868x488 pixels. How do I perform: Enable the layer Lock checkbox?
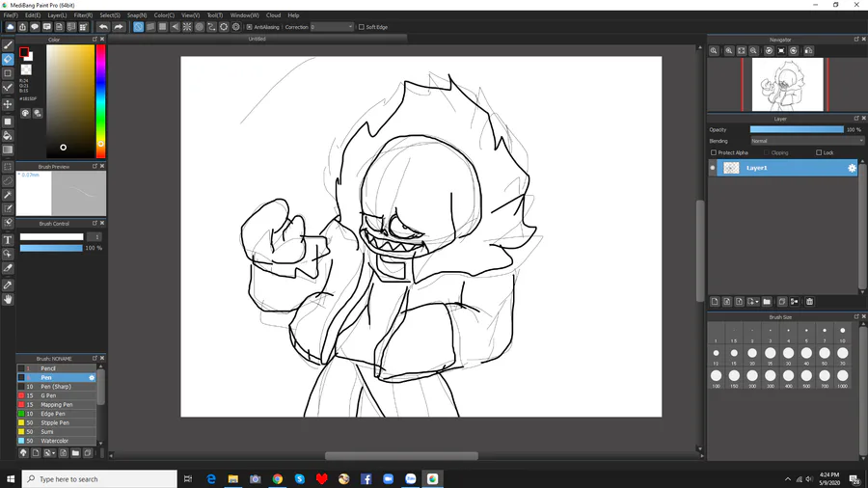pyautogui.click(x=819, y=152)
